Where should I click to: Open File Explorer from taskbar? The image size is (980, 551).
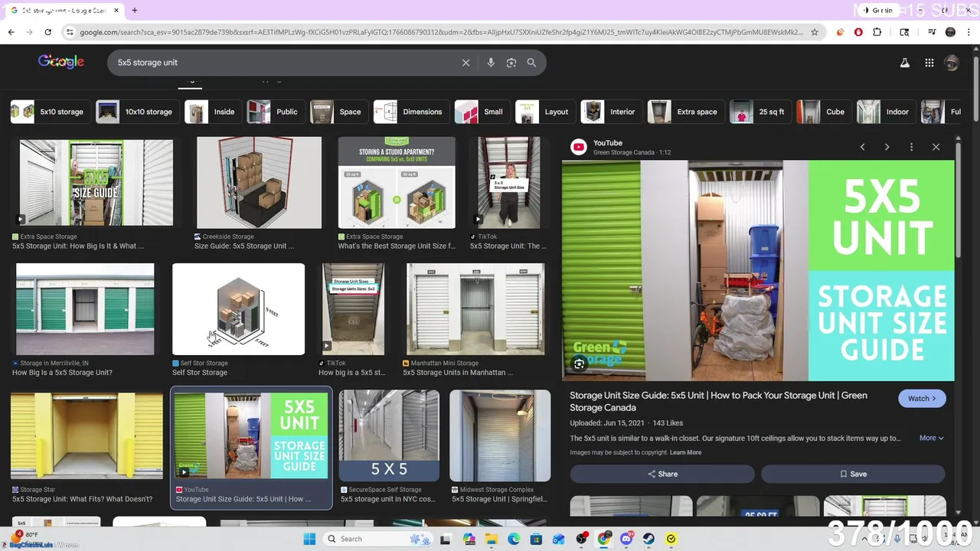491,539
